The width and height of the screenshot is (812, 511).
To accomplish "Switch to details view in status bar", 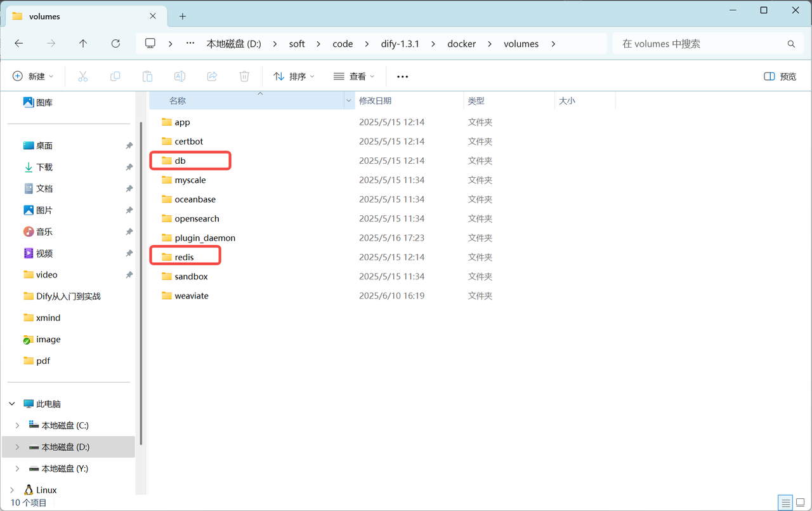I will (x=786, y=503).
